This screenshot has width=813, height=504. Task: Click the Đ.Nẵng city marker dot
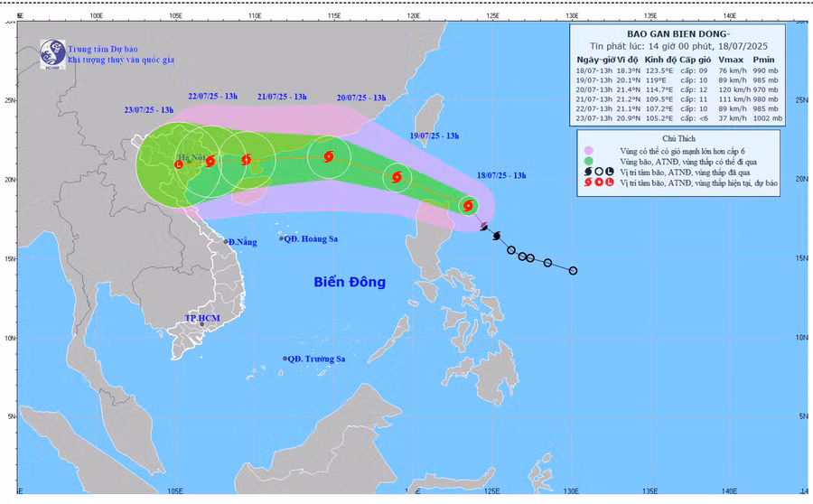click(x=226, y=241)
